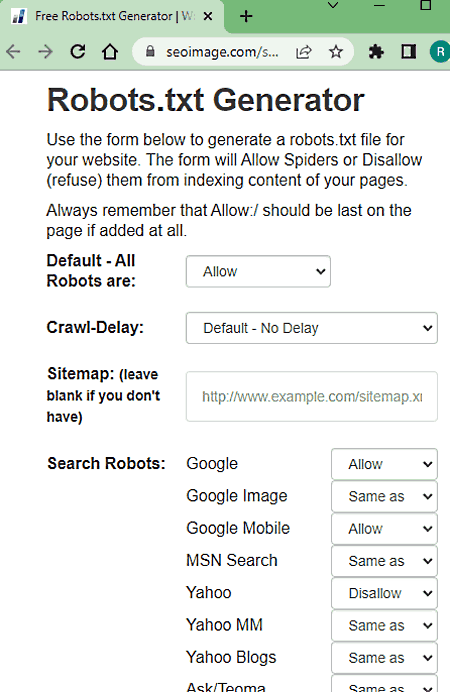Close the Free Robots.txt Generator tab
This screenshot has height=692, width=450.
(x=208, y=16)
